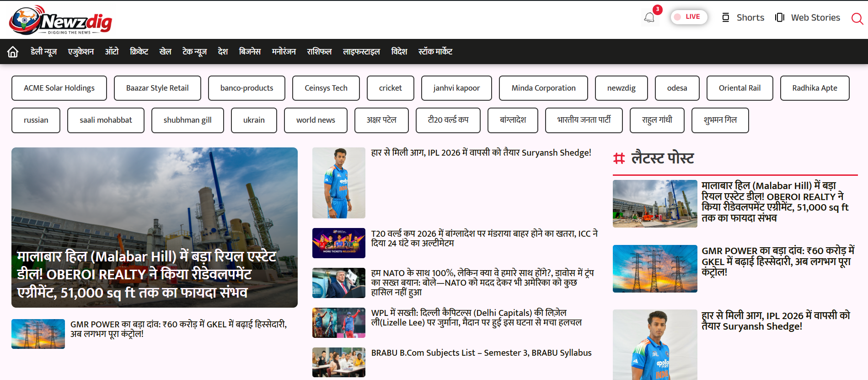Image resolution: width=868 pixels, height=380 pixels.
Task: Open the क्रिकेट menu item
Action: click(139, 52)
